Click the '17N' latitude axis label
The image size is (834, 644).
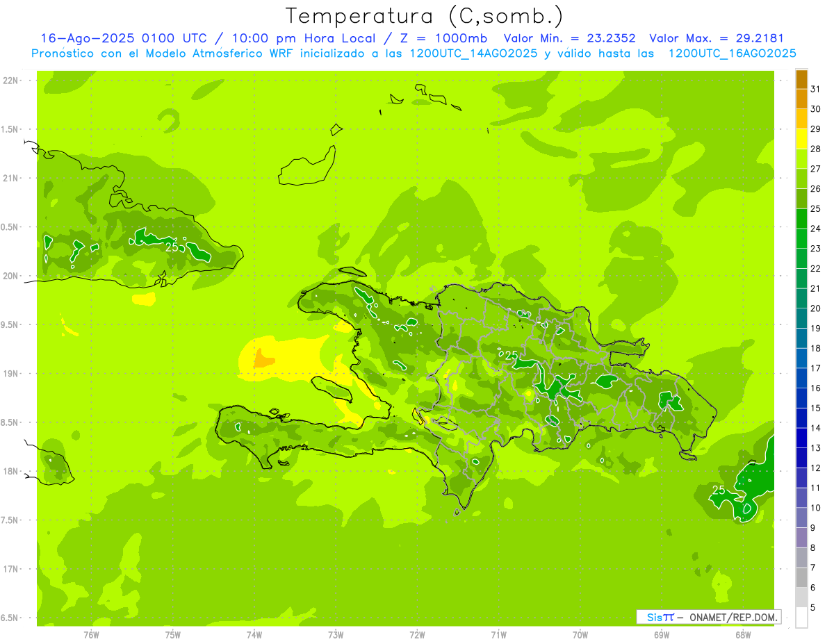[x=11, y=569]
